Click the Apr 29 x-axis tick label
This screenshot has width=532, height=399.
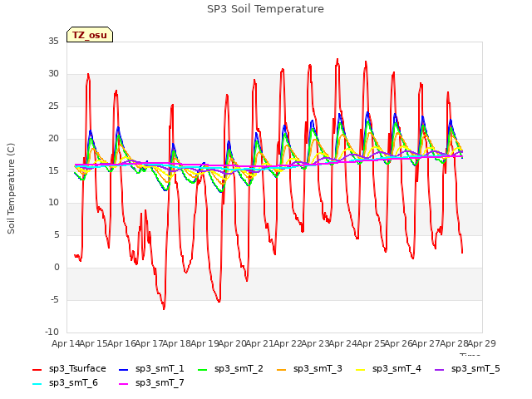pyautogui.click(x=482, y=343)
